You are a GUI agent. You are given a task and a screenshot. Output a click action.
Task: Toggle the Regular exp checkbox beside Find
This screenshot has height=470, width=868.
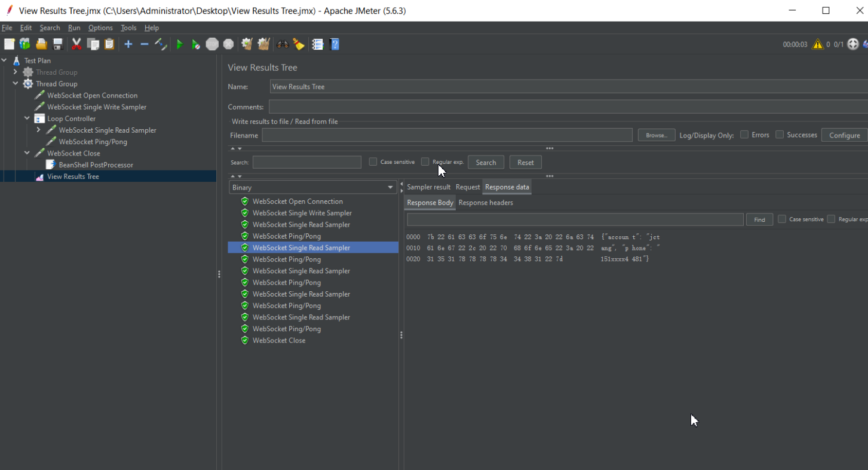click(831, 219)
